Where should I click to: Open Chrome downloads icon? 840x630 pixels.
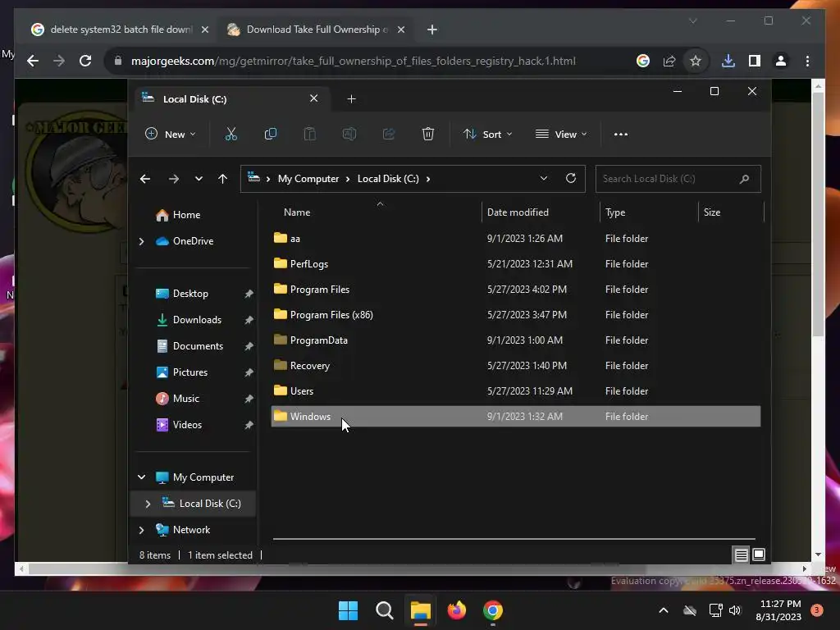728,61
